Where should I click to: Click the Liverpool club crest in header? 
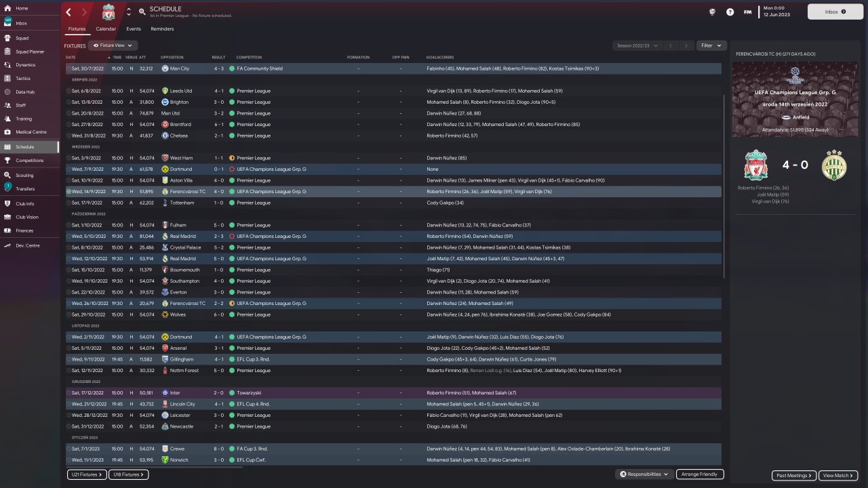point(108,12)
